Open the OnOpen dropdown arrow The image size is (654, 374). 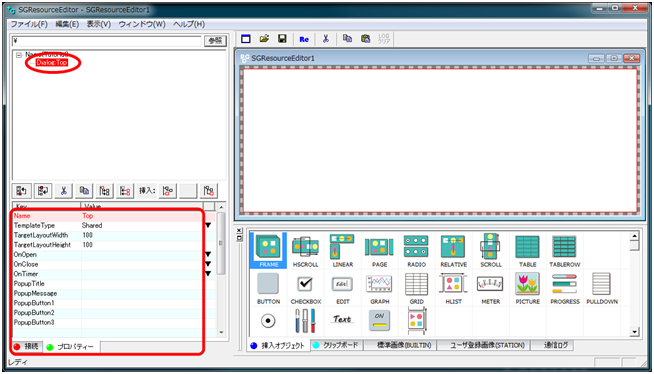(x=208, y=254)
